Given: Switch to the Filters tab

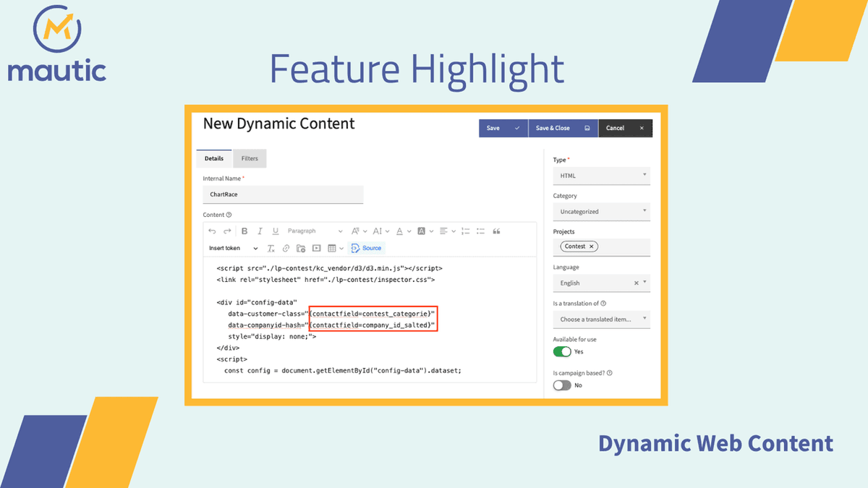Looking at the screenshot, I should click(250, 158).
